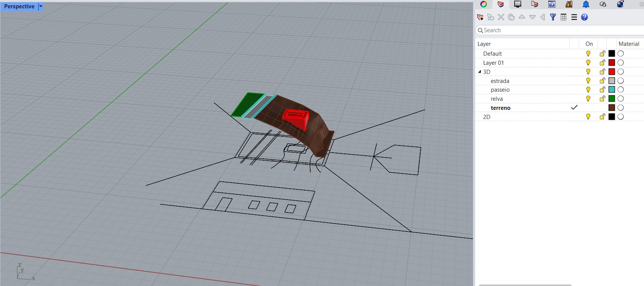Screen dimensions: 644x286
Task: Click the Perspective viewport title
Action: 19,6
